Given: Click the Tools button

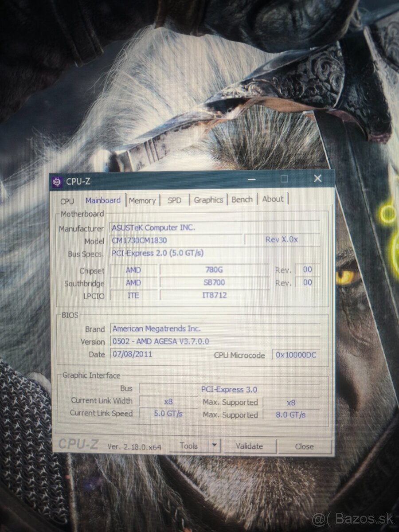Looking at the screenshot, I should (188, 446).
